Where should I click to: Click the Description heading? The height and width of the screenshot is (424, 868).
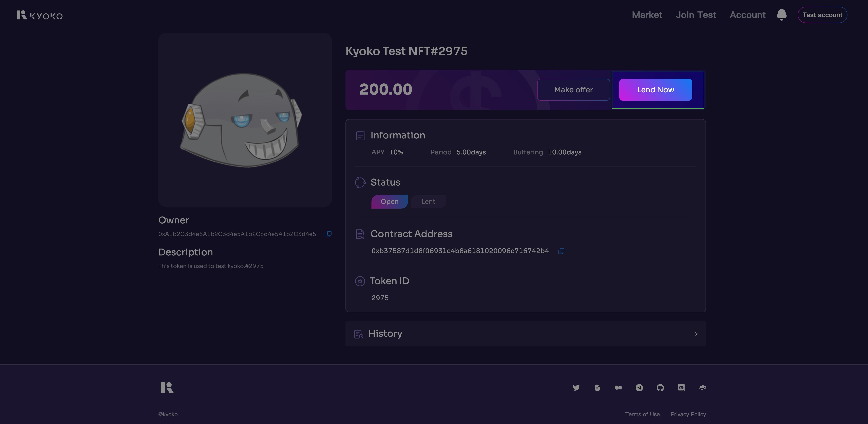click(186, 252)
